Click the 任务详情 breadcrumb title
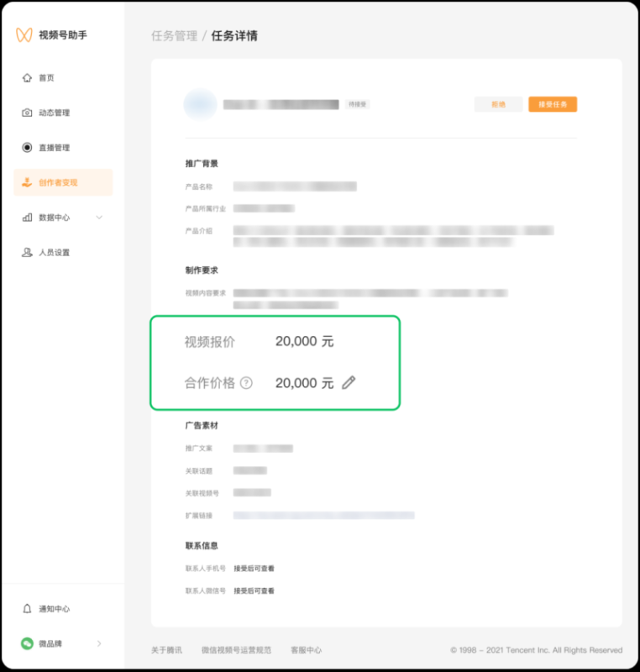This screenshot has height=672, width=640. coord(234,35)
